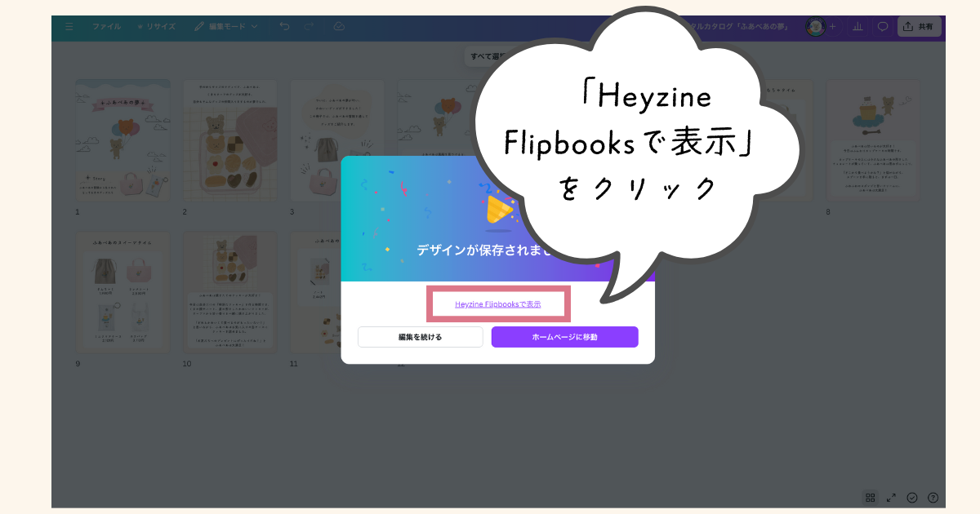Click the check circle icon in bottom toolbar
The width and height of the screenshot is (980, 514).
[x=912, y=496]
